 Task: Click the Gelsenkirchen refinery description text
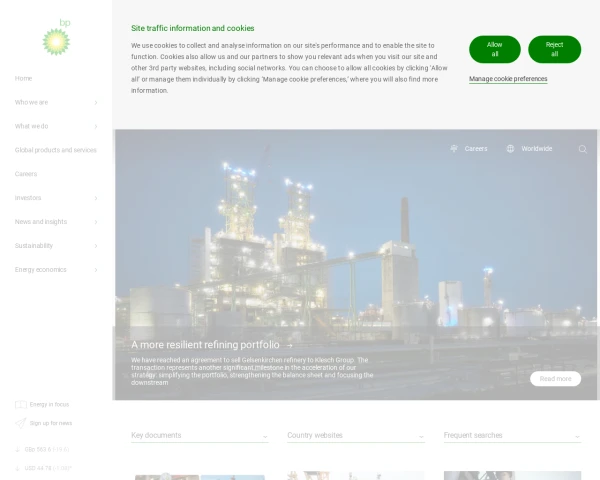point(252,371)
